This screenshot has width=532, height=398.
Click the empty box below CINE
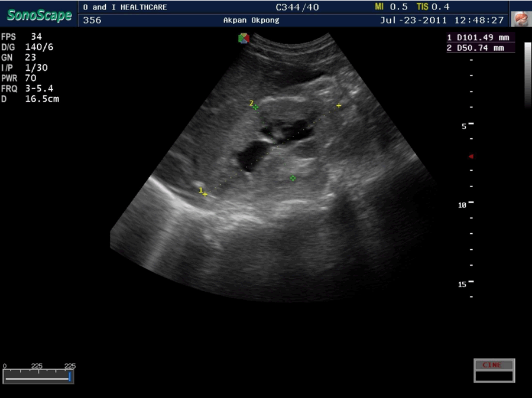(x=494, y=376)
